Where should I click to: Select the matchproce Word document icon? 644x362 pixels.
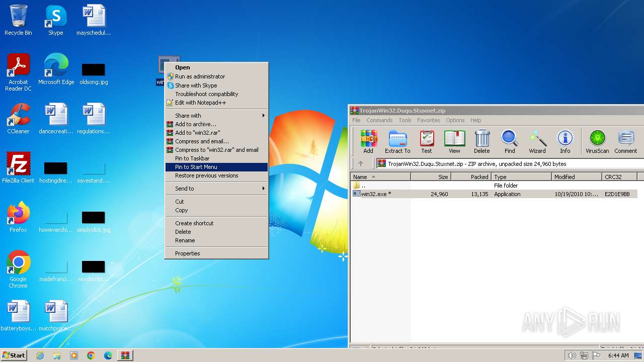(x=56, y=316)
